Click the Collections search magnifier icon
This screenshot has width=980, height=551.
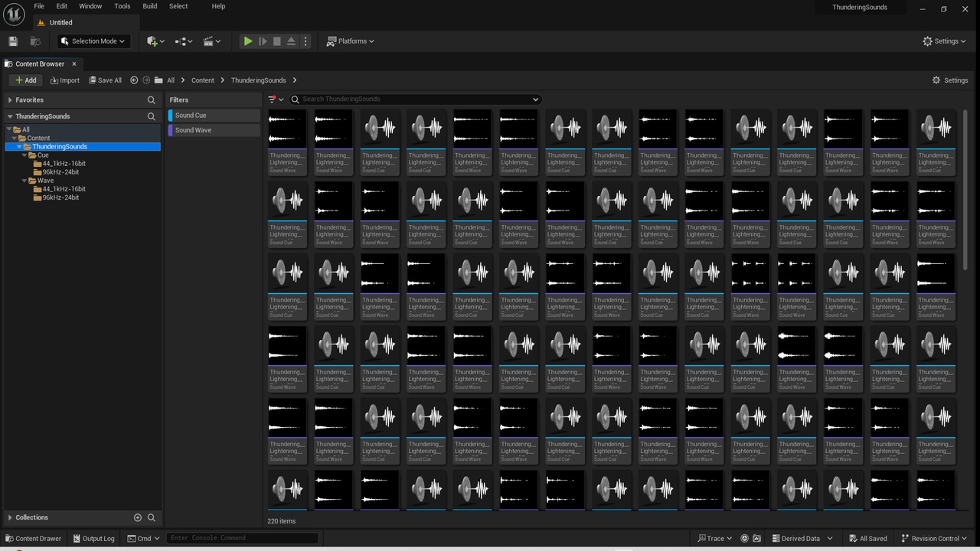click(152, 517)
